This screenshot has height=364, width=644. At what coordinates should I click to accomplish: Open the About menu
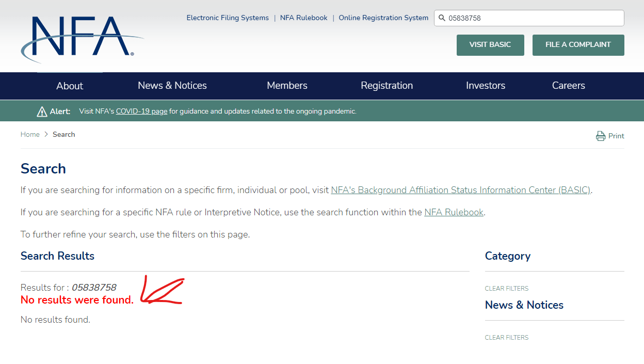click(x=70, y=86)
